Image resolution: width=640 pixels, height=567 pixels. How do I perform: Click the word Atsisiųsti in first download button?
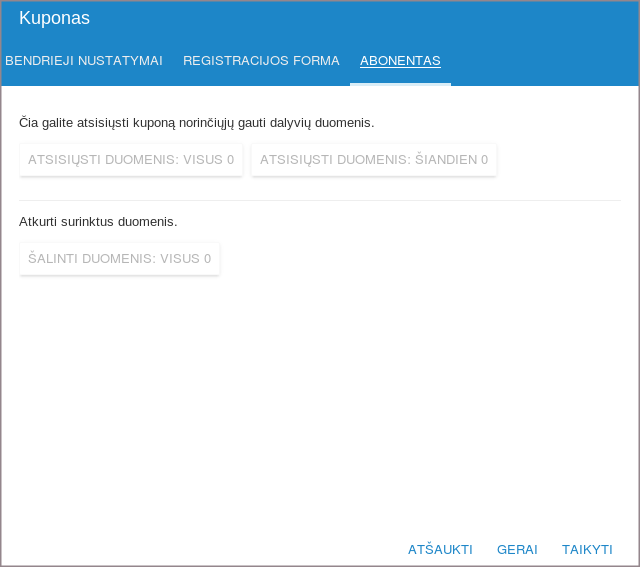tap(64, 159)
